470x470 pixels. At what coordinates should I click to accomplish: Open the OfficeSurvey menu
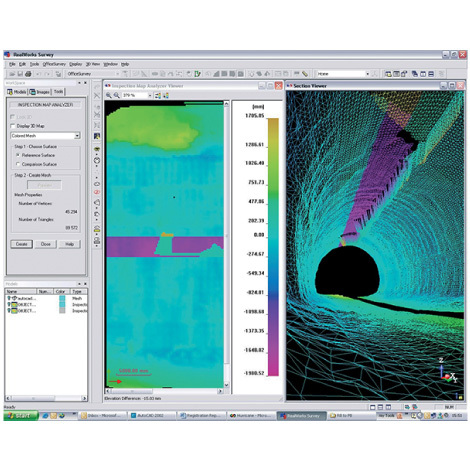pos(54,64)
